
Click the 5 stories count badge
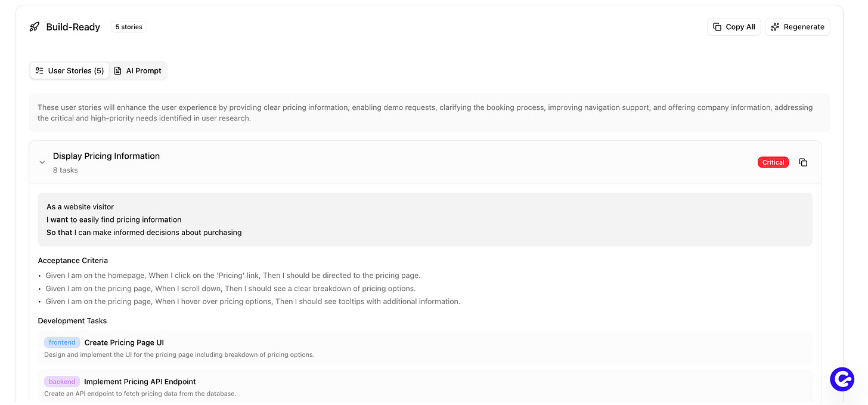[129, 27]
